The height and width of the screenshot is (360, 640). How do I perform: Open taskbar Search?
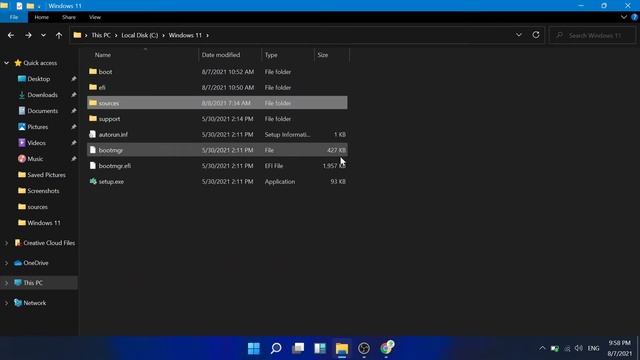tap(276, 348)
